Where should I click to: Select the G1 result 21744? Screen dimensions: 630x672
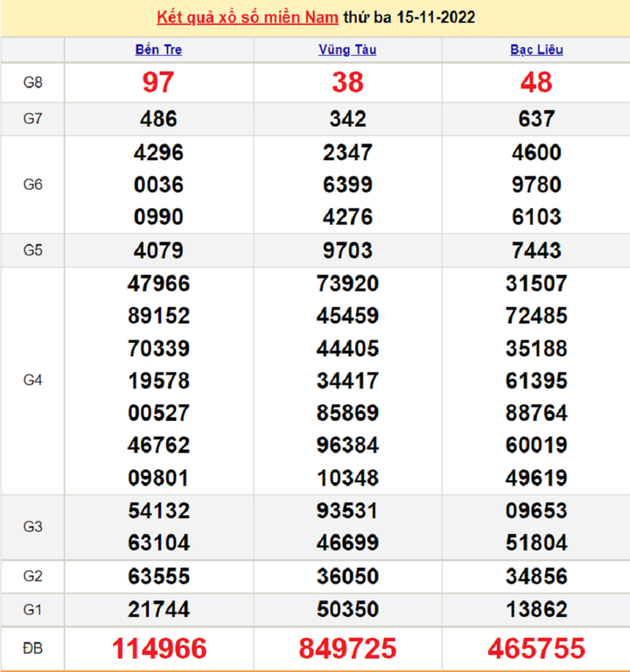tap(158, 609)
